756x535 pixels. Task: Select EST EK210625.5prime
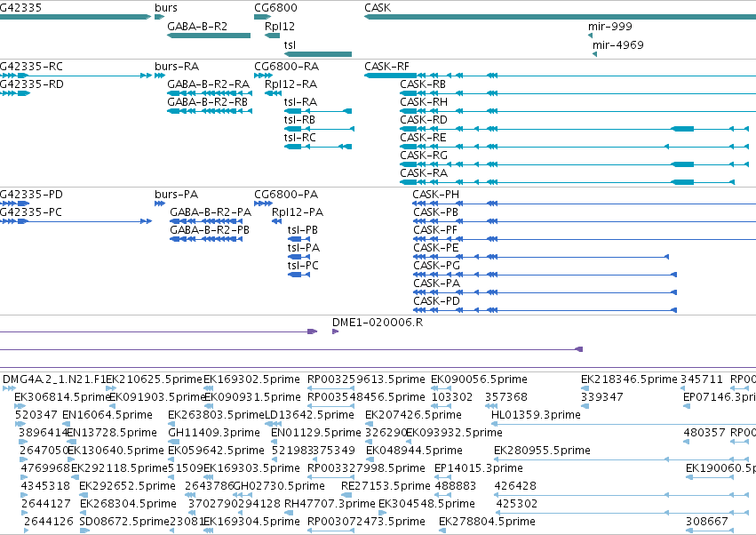[155, 379]
